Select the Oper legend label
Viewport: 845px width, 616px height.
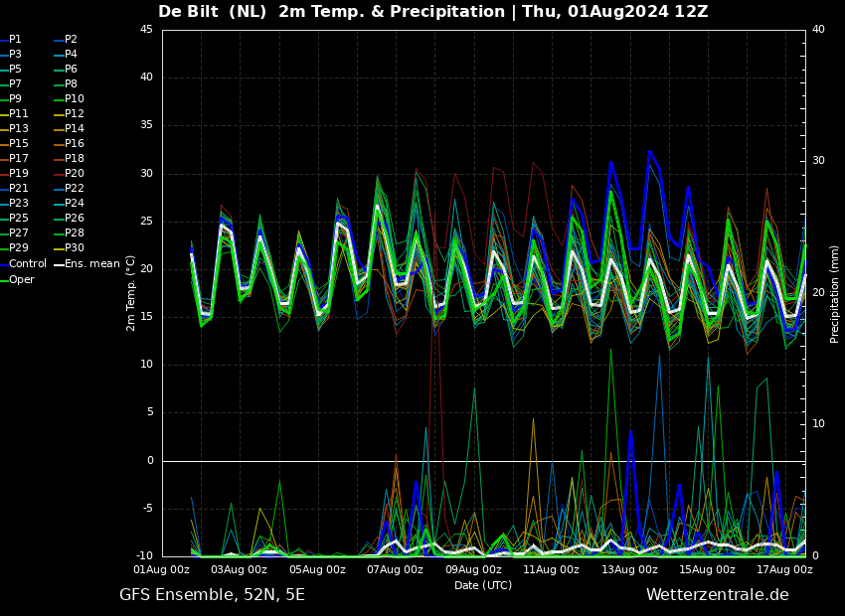click(22, 279)
